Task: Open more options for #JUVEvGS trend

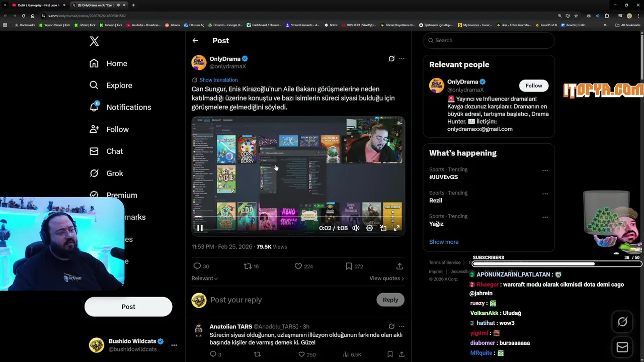Action: tap(545, 170)
